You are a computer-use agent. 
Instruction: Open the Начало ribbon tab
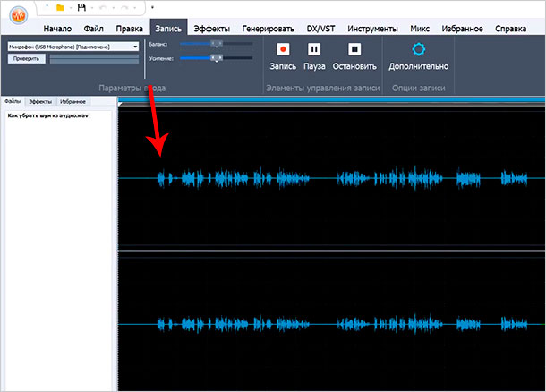pyautogui.click(x=57, y=29)
